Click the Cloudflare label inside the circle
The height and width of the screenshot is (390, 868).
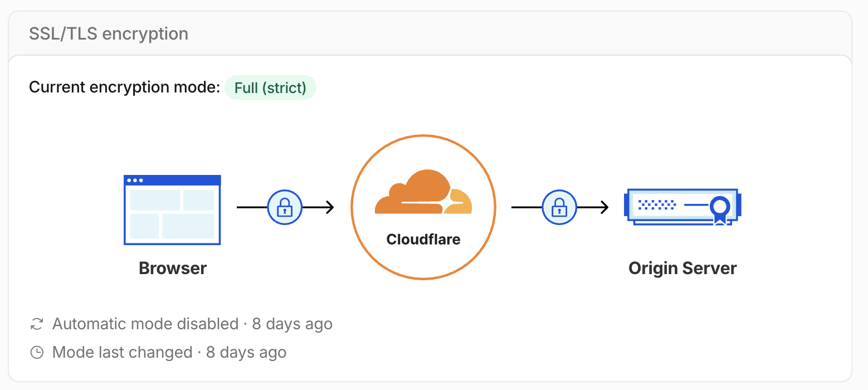click(423, 240)
